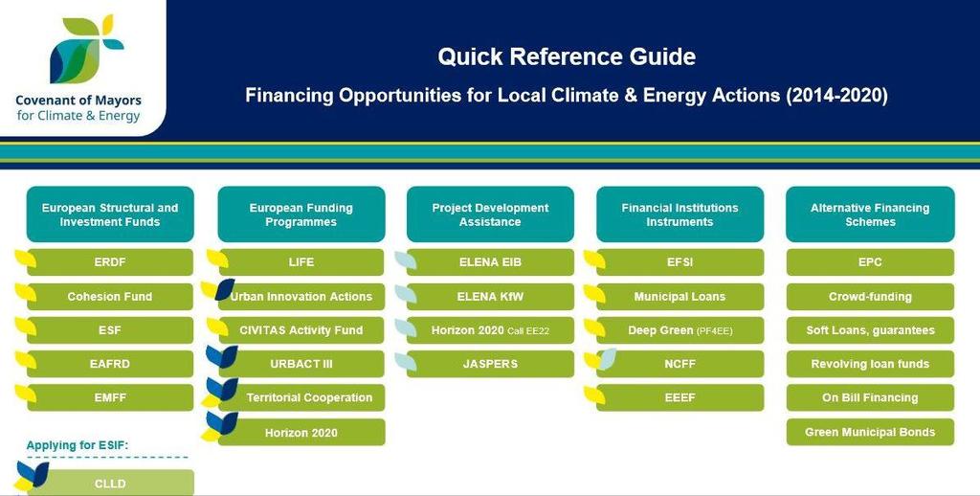The image size is (980, 496).
Task: Open the European Funding Programmes header
Action: pos(301,214)
